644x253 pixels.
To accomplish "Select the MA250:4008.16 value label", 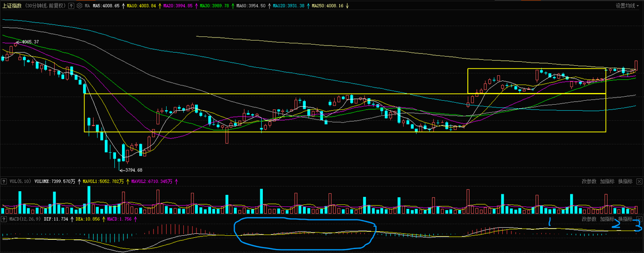I will pyautogui.click(x=327, y=6).
